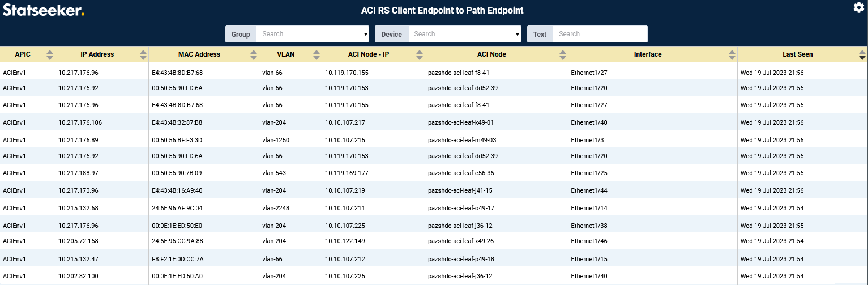The width and height of the screenshot is (868, 285).
Task: Sort by ACI Node column arrows
Action: point(562,54)
